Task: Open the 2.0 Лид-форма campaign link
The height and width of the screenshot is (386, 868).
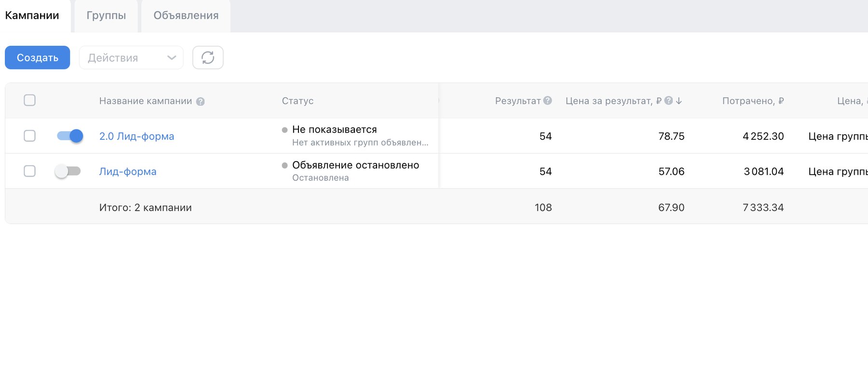Action: pos(136,136)
